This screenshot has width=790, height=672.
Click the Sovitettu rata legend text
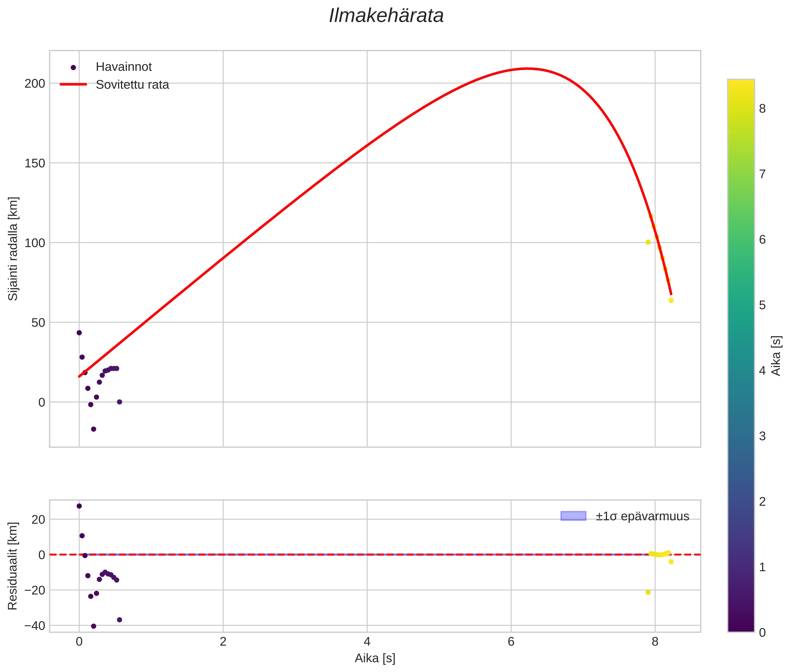tap(132, 85)
